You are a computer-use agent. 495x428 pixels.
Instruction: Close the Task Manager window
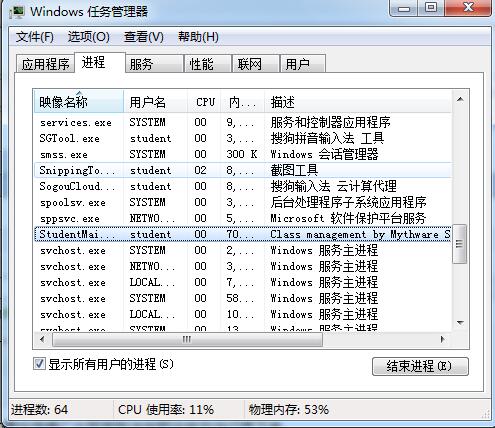coord(468,8)
